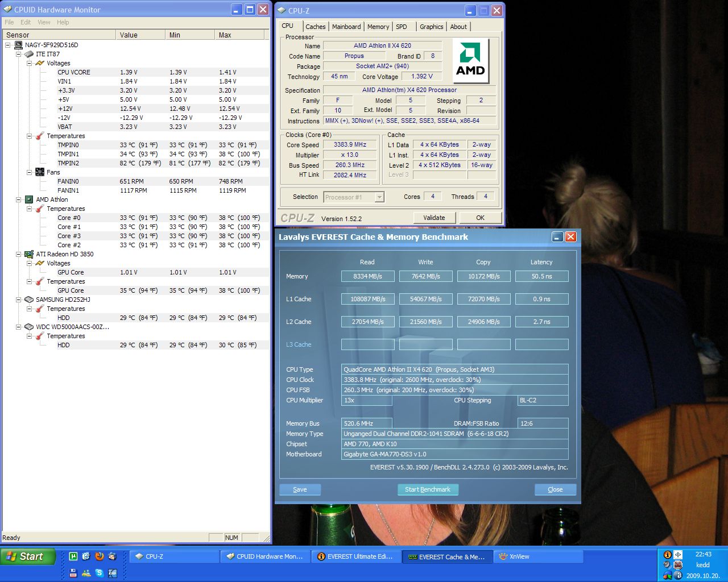Switch to the Mainboard tab in CPU-Z
Screen dimensions: 728x582
coord(346,27)
